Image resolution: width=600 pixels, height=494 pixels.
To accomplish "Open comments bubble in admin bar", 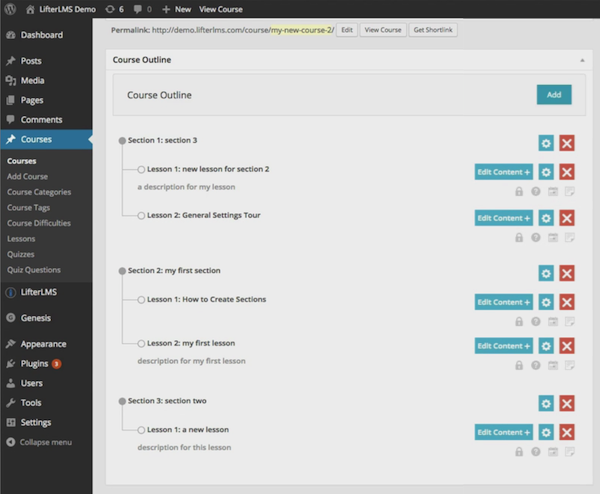I will (142, 9).
